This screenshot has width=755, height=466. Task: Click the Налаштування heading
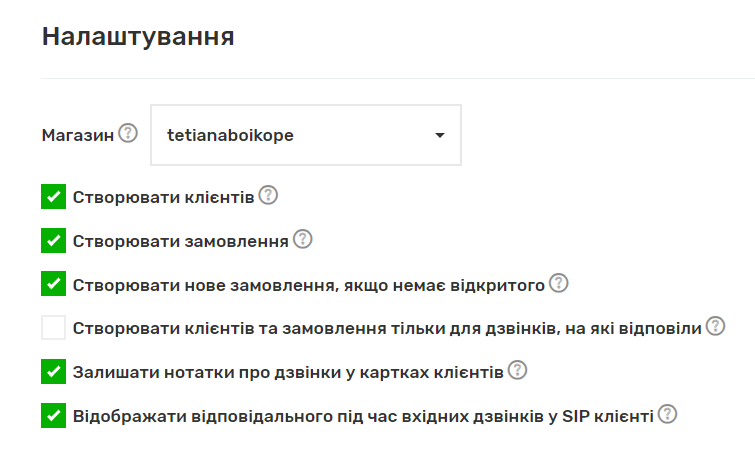pos(138,38)
